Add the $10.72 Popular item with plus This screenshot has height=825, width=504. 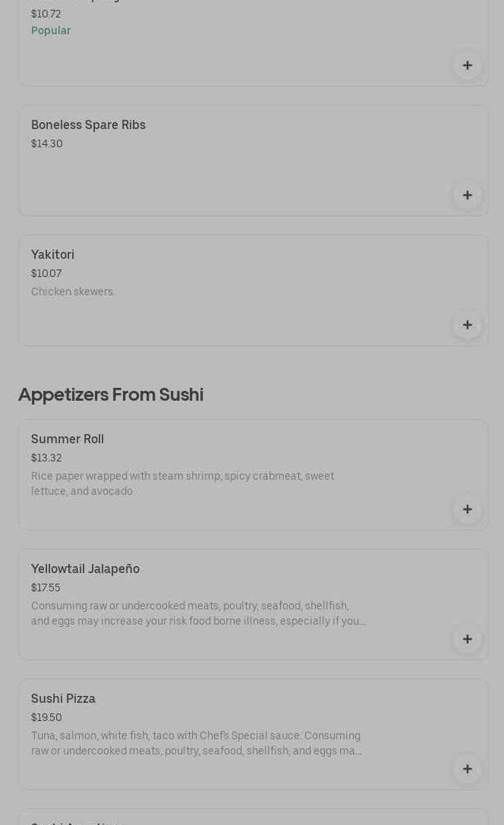[467, 65]
